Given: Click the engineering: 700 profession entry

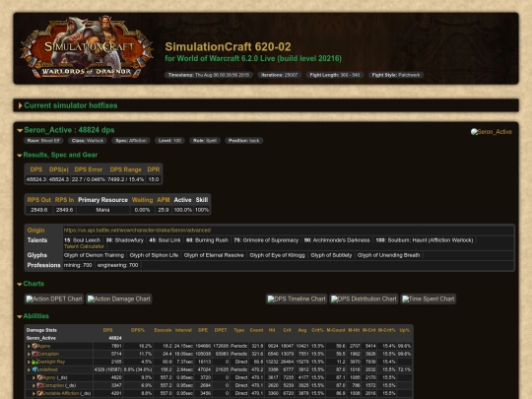Looking at the screenshot, I should coord(117,265).
